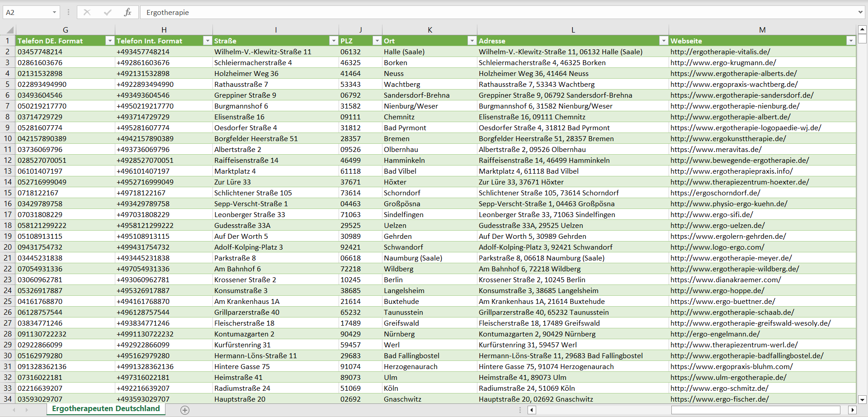Image resolution: width=868 pixels, height=417 pixels.
Task: Select Ort cell Herzogenaurach
Action: coord(430,366)
